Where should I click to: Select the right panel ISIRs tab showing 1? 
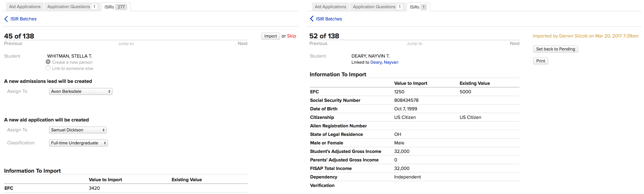[418, 7]
